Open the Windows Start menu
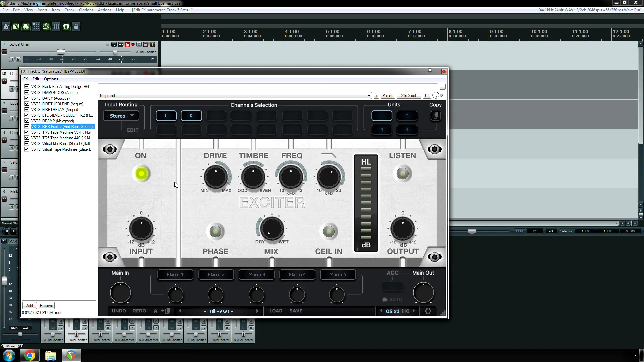The height and width of the screenshot is (362, 644). [x=9, y=355]
